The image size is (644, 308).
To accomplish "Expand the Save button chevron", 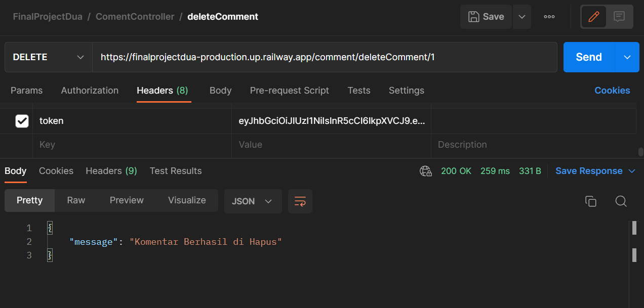I will 522,16.
